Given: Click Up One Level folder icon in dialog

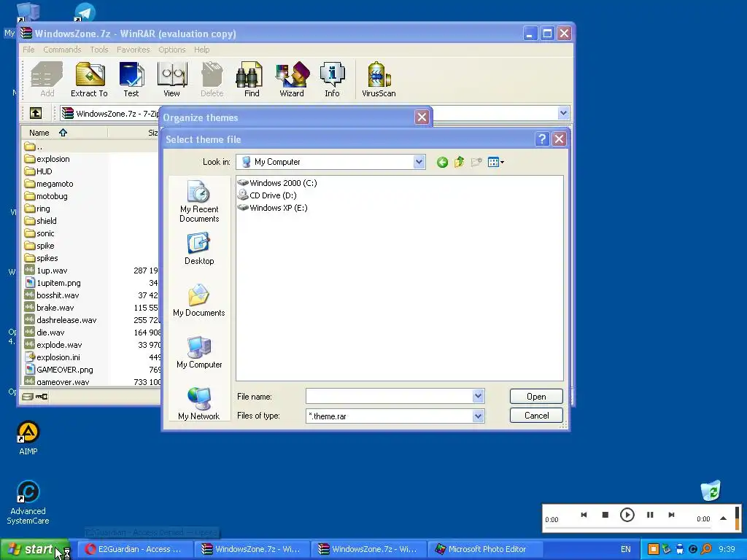Looking at the screenshot, I should (460, 163).
